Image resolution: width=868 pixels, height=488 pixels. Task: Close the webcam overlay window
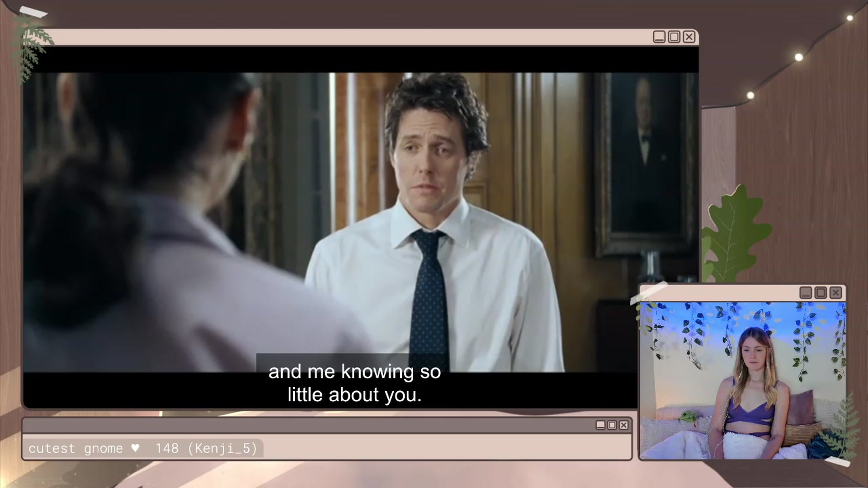835,293
